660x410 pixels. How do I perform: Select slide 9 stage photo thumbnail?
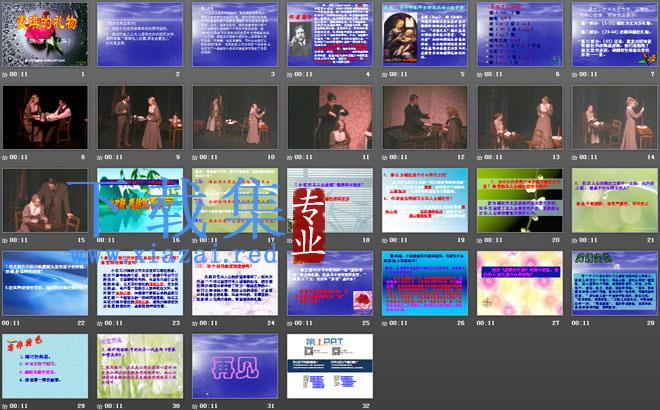(140, 117)
